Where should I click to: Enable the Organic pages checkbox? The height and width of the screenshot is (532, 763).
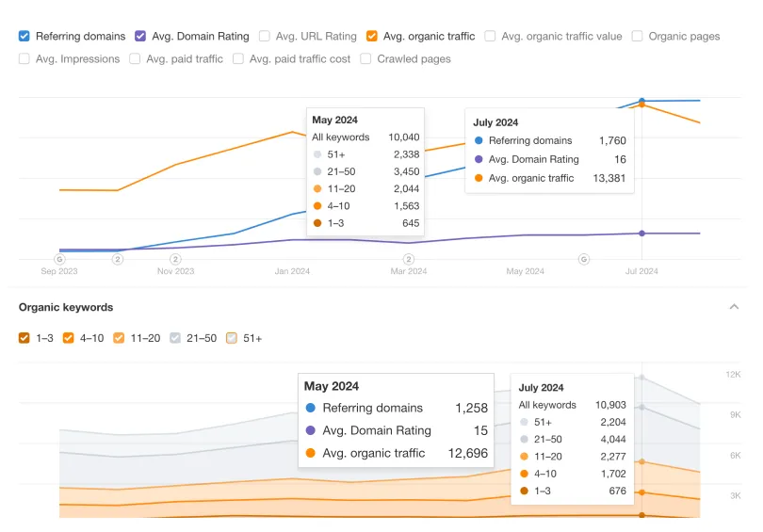pyautogui.click(x=637, y=36)
